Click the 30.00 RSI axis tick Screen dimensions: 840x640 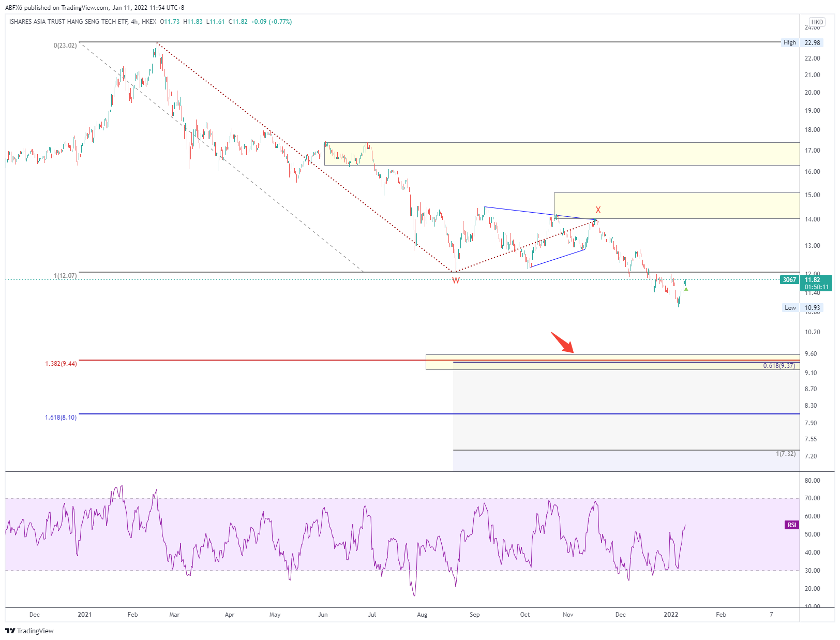813,571
